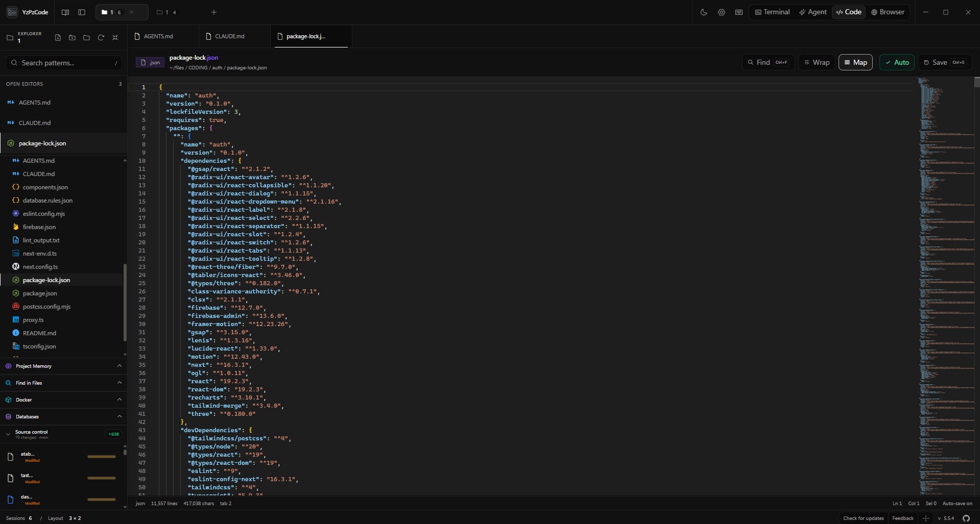980x524 pixels.
Task: Toggle Auto save mode
Action: pos(897,62)
